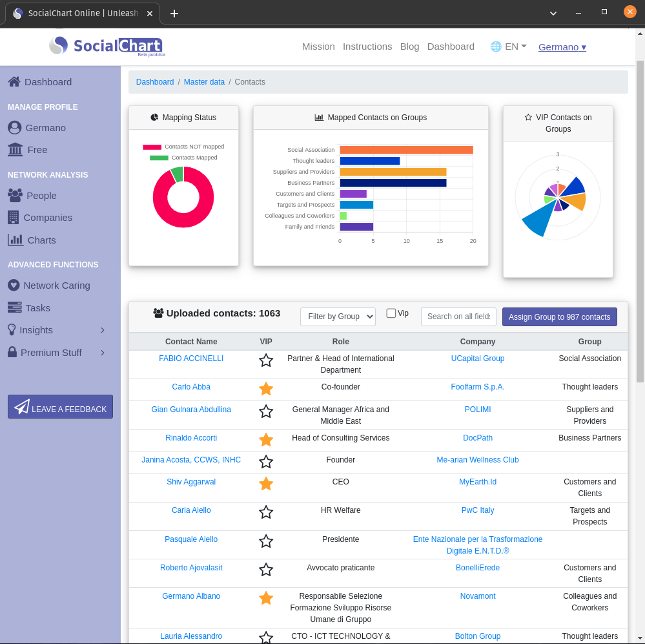Toggle VIP star for Janina Acosta
Screen dimensions: 645x644
point(266,462)
